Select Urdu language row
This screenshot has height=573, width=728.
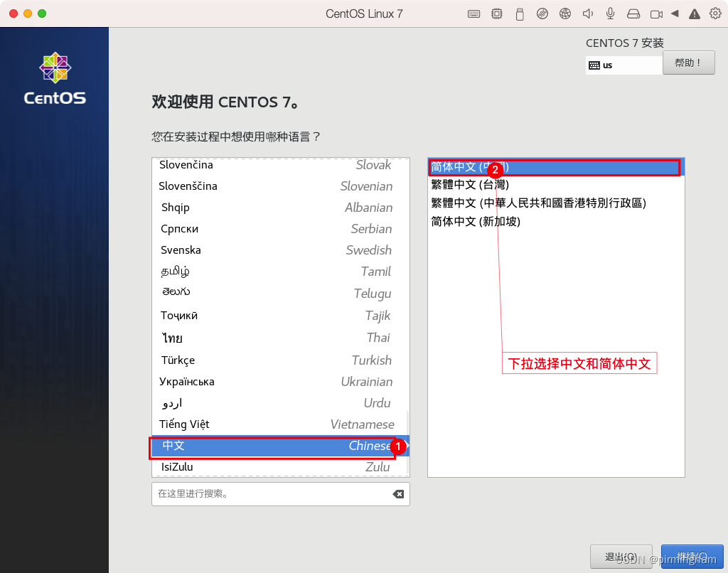pyautogui.click(x=279, y=403)
